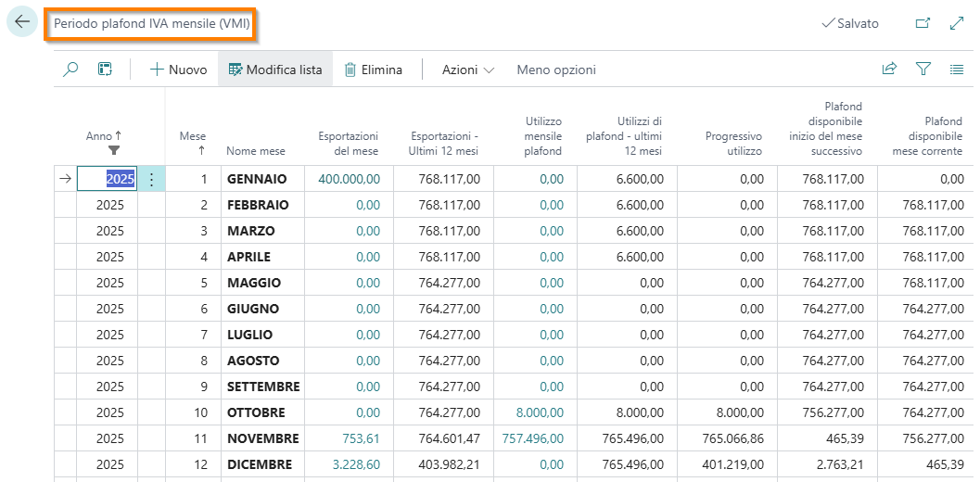
Task: Expand page to full width icon
Action: tap(957, 23)
